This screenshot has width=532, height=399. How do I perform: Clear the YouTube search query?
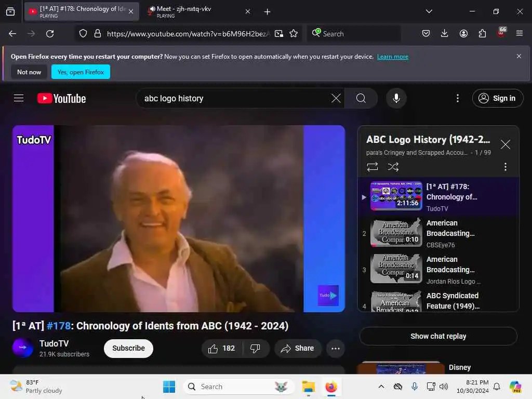(336, 98)
